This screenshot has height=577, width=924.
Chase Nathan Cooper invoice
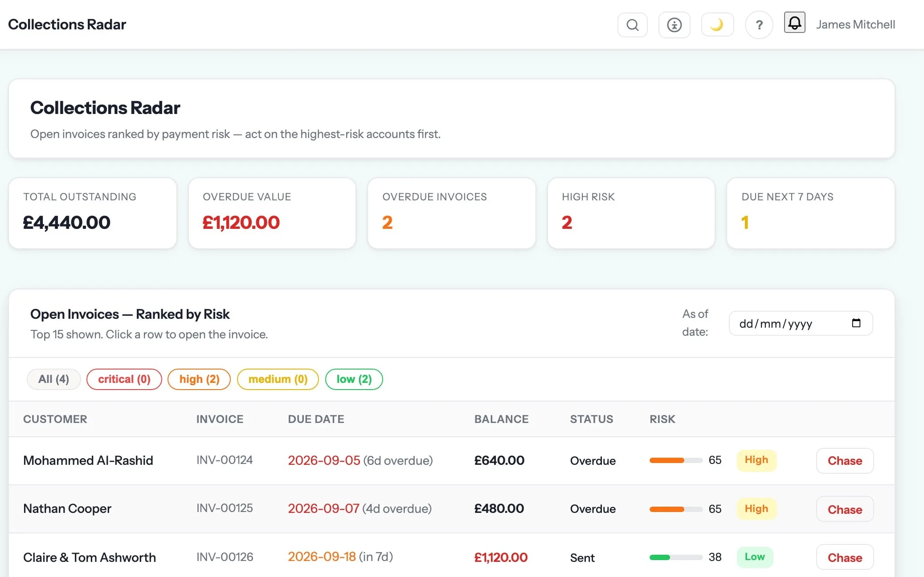845,509
